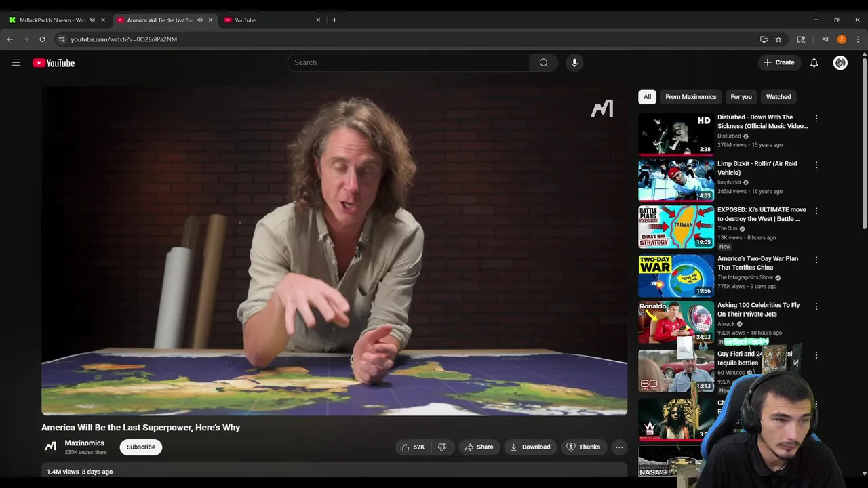Switch to the YouTube tab
The width and height of the screenshot is (868, 488).
pyautogui.click(x=271, y=20)
